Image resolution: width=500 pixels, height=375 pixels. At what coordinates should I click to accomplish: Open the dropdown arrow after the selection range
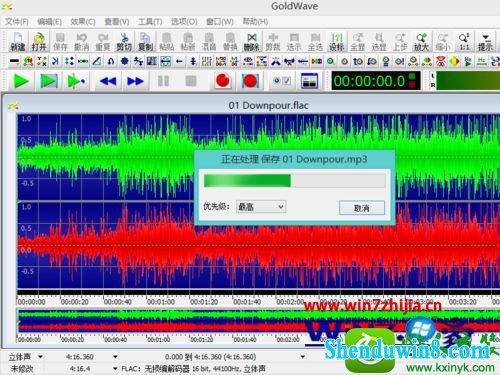[x=303, y=357]
